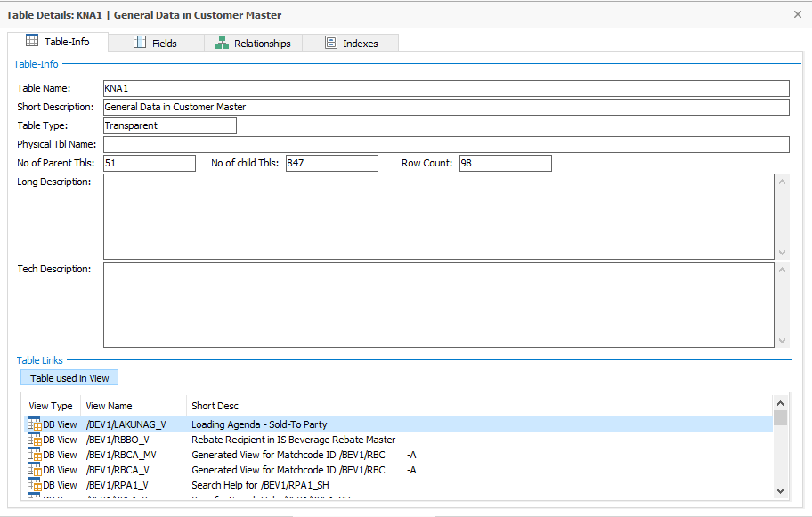The height and width of the screenshot is (517, 812).
Task: Click Tech Description scrollbar up arrow
Action: click(x=782, y=270)
